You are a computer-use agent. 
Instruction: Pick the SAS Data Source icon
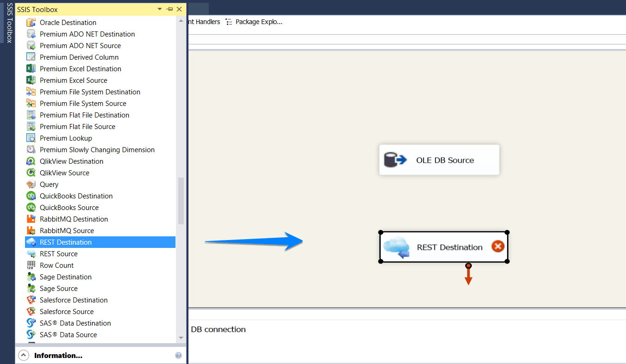(31, 334)
